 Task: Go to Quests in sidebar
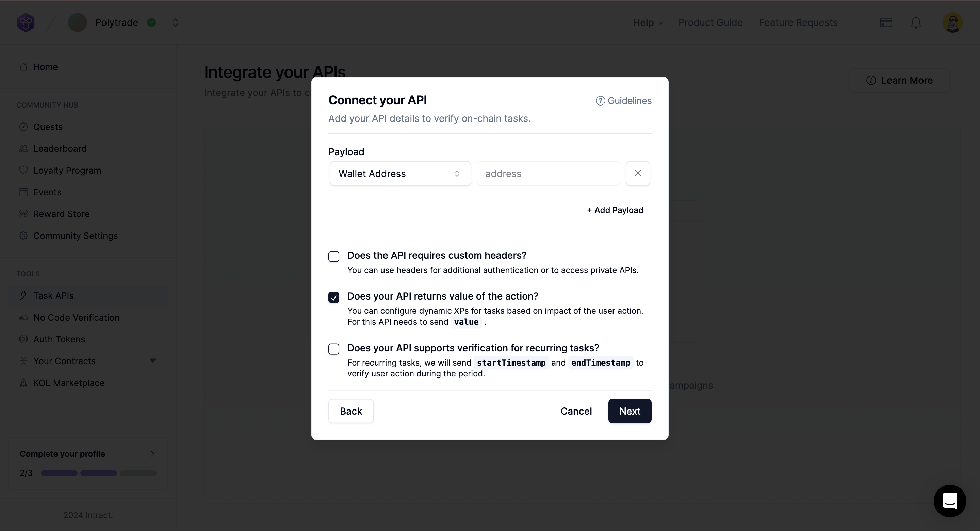48,127
